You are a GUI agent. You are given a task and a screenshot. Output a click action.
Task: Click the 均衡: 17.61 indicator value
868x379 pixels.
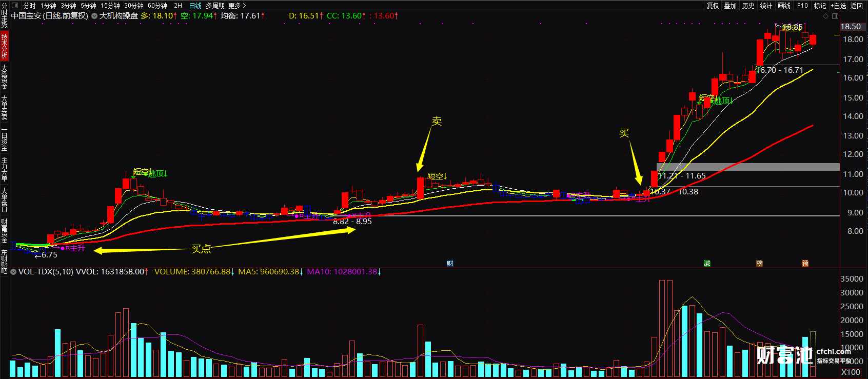pos(243,16)
